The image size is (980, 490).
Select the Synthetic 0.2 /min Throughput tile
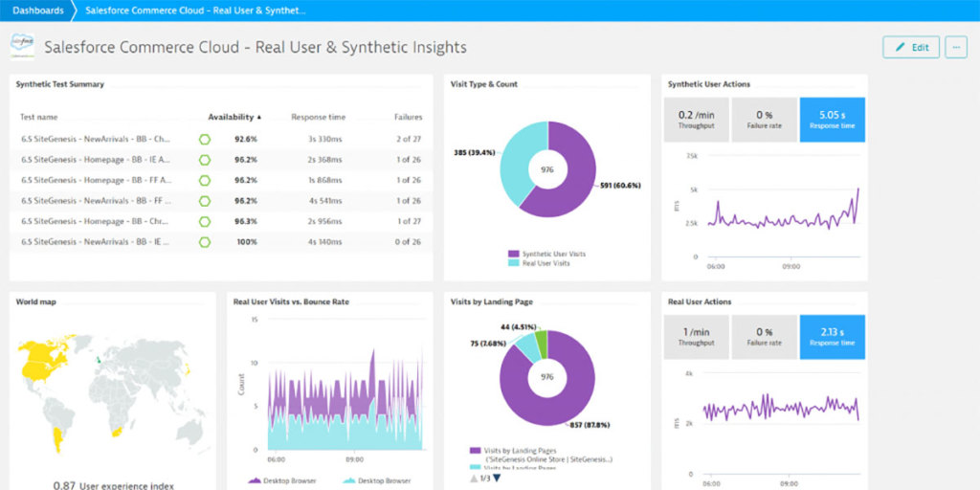click(696, 120)
